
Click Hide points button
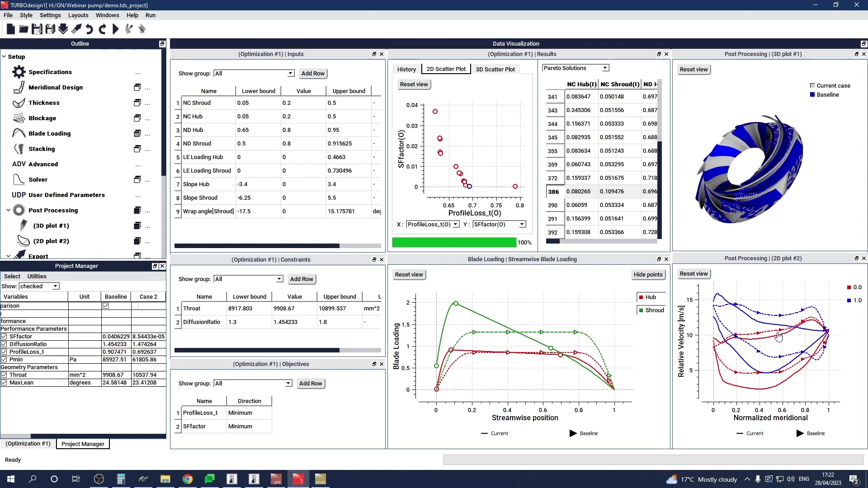(647, 275)
